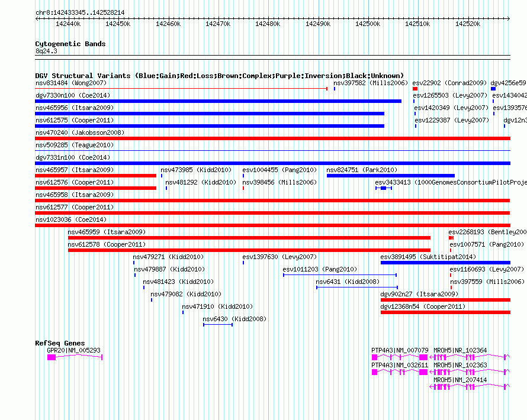
Task: Click the PTP4A3|NM_007079 gene model
Action: click(x=399, y=357)
